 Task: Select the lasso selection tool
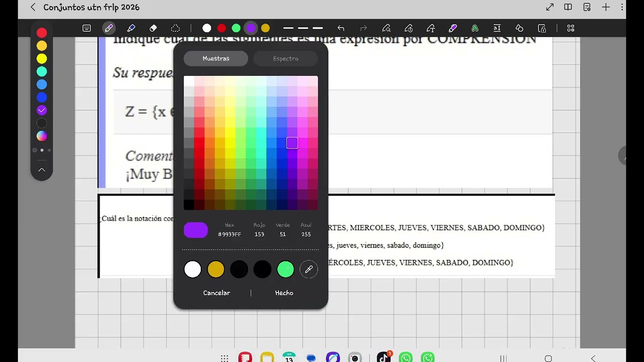[x=175, y=28]
